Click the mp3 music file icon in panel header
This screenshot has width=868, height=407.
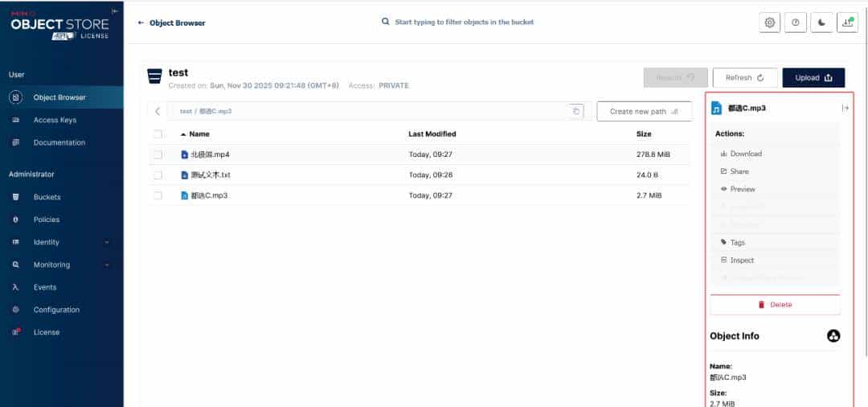pyautogui.click(x=716, y=109)
